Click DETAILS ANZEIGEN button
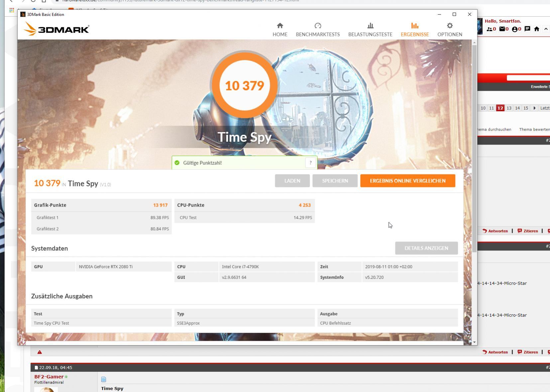This screenshot has height=392, width=550. [426, 248]
